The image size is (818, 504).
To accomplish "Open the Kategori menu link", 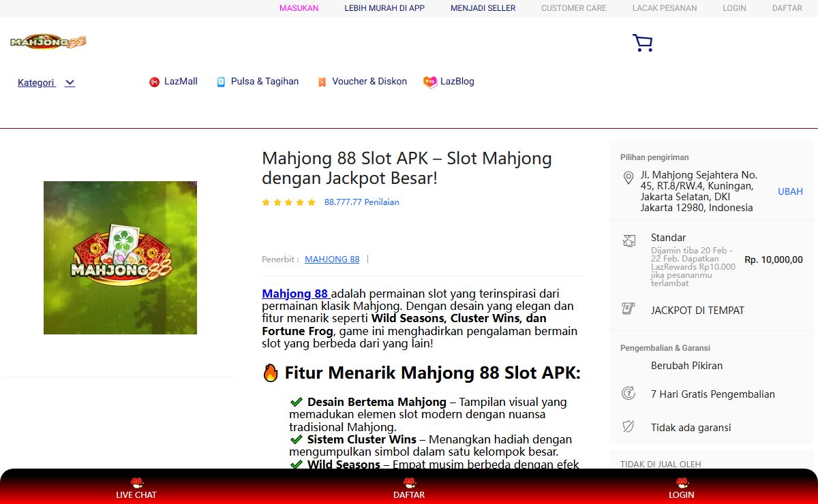I will pos(36,82).
